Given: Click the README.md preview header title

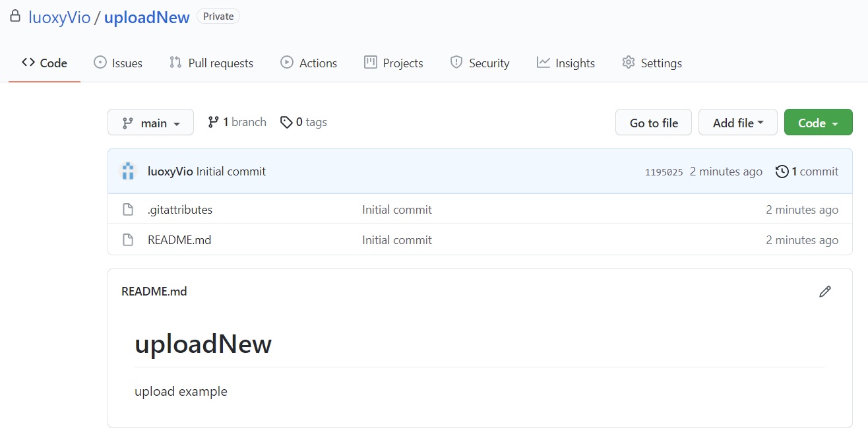Looking at the screenshot, I should (x=154, y=292).
